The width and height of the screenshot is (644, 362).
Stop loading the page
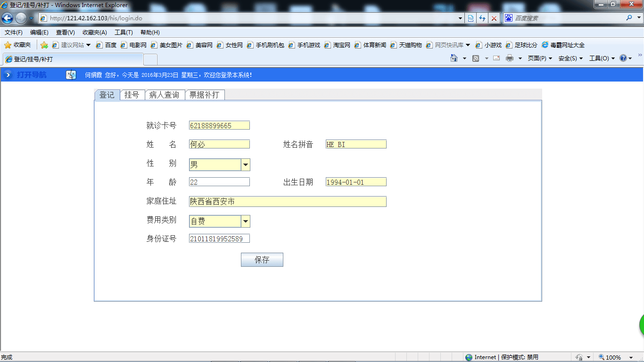click(494, 18)
